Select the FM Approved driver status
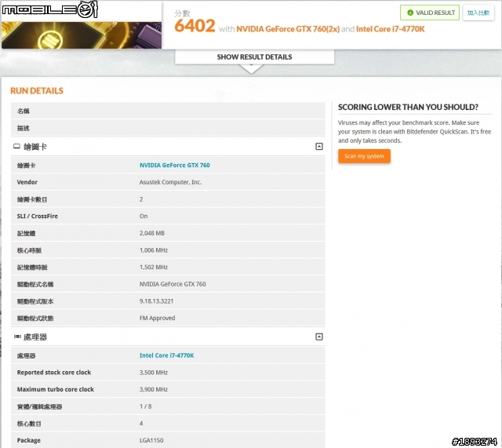Screen dimensions: 502x448 pos(157,318)
